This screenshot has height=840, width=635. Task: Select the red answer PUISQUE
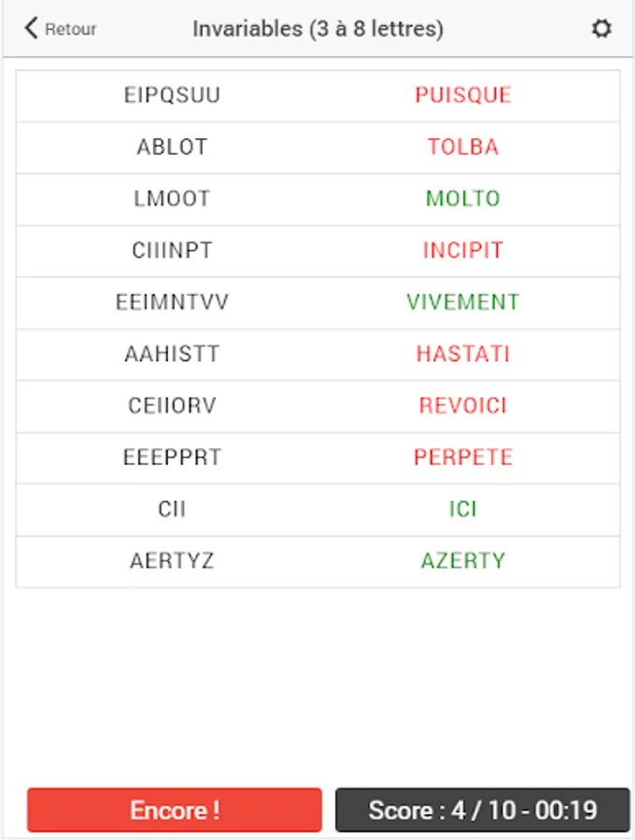tap(463, 95)
